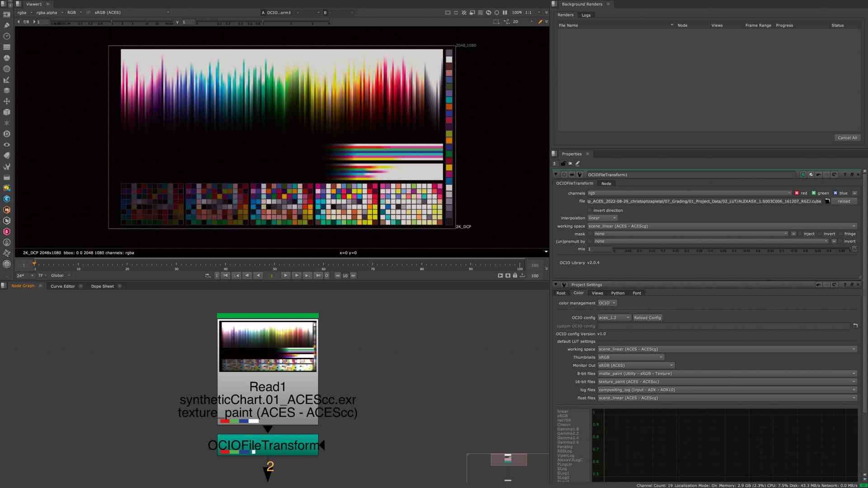Disable the green channel checkbox in OCIOFileTransform1

pyautogui.click(x=813, y=193)
